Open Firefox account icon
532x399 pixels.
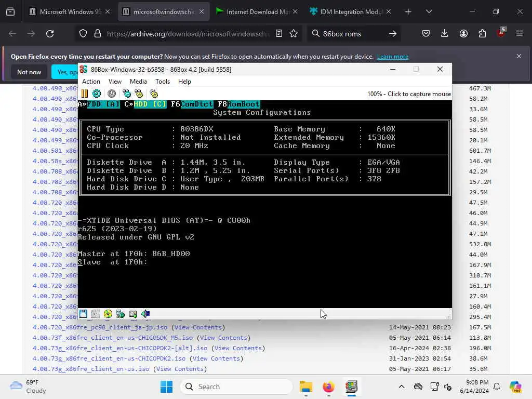tap(463, 34)
